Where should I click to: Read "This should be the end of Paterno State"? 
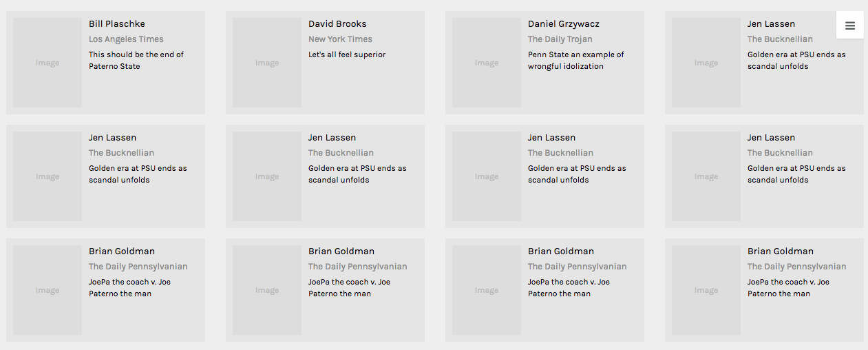[136, 61]
